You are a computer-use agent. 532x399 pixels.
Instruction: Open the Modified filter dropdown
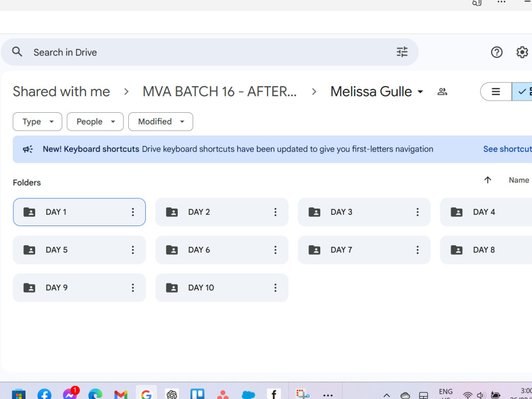pos(161,121)
